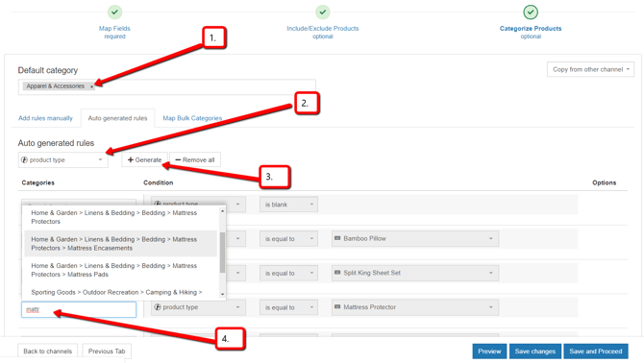The width and height of the screenshot is (644, 363).
Task: Click scroll up arrow in category suggestions list
Action: (x=222, y=211)
